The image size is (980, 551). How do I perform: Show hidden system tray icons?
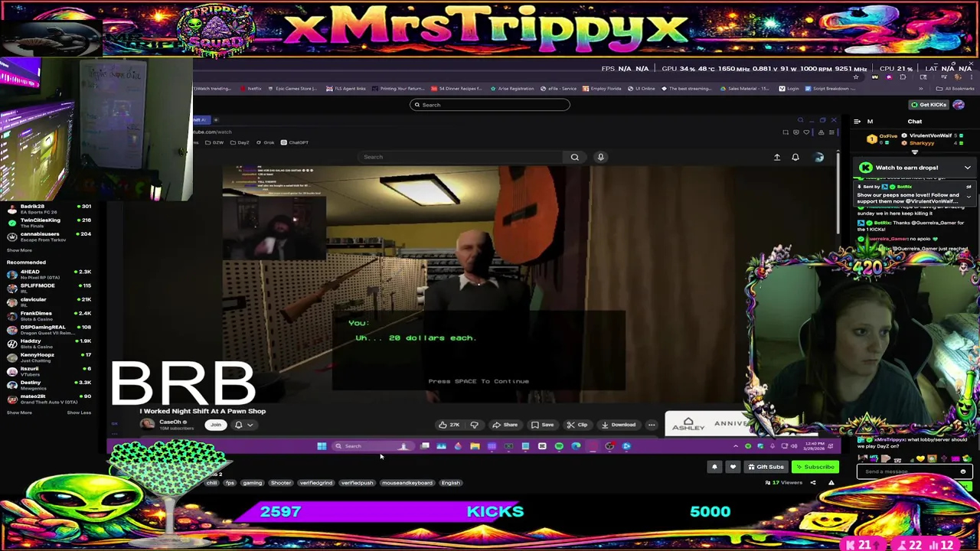(736, 446)
